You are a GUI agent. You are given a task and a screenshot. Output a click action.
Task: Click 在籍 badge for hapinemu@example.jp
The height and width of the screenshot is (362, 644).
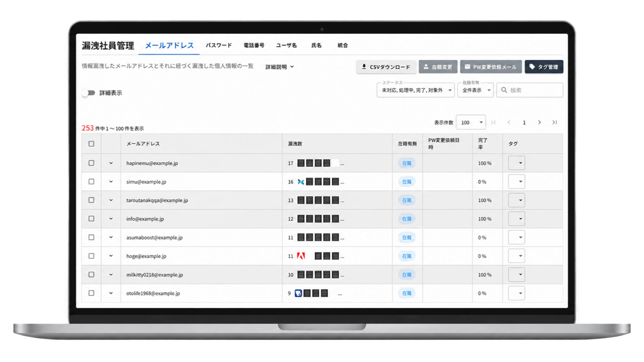pyautogui.click(x=407, y=163)
